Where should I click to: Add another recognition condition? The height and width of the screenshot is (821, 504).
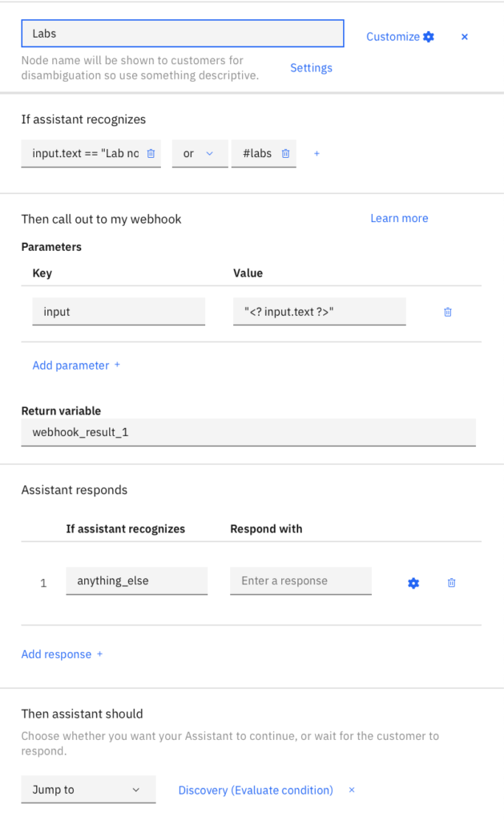[x=317, y=153]
